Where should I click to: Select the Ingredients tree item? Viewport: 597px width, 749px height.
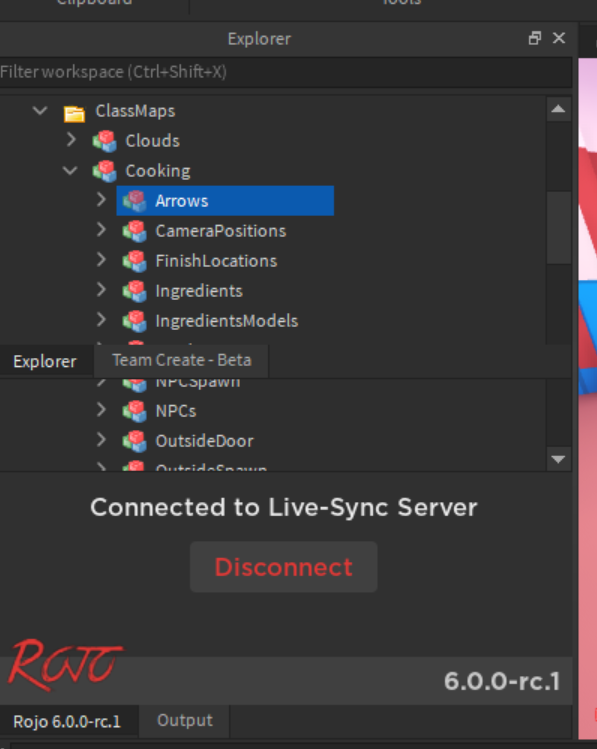[199, 291]
